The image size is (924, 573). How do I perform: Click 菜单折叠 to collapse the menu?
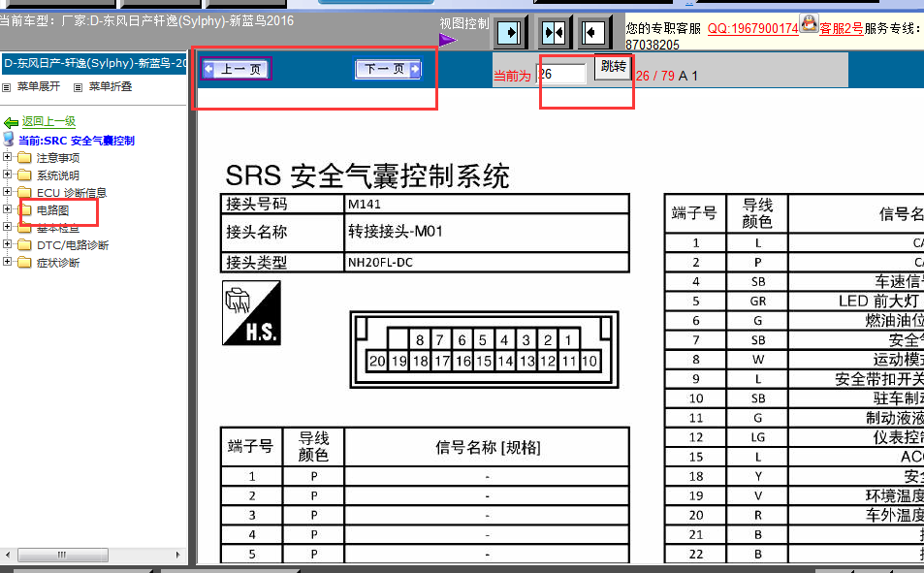coord(111,86)
